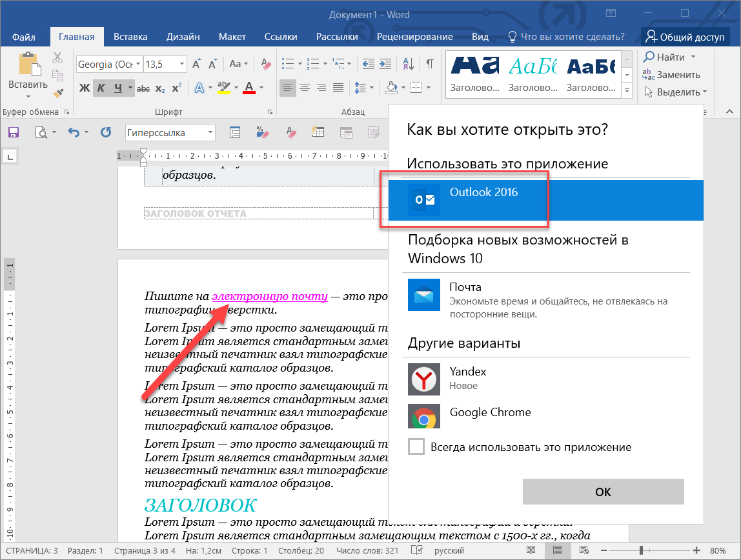Open spelling check icon in status bar
Image resolution: width=741 pixels, height=560 pixels.
[417, 550]
